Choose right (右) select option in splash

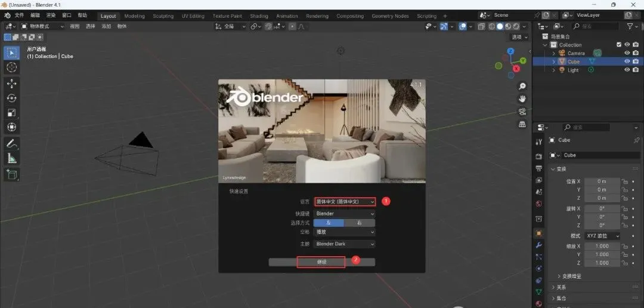click(x=360, y=223)
